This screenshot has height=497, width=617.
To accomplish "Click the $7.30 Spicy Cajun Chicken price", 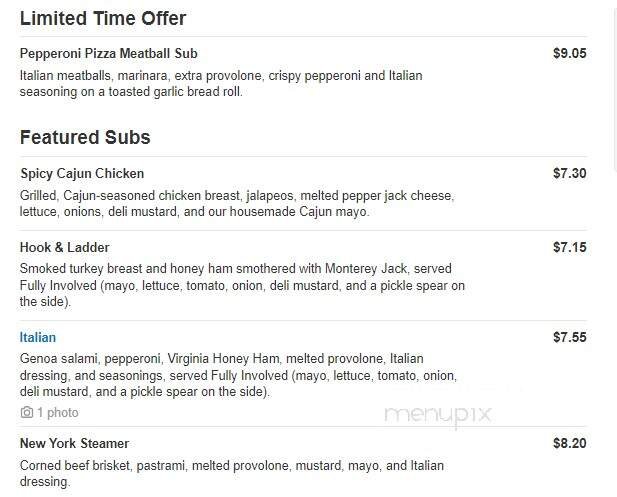I will [x=569, y=174].
